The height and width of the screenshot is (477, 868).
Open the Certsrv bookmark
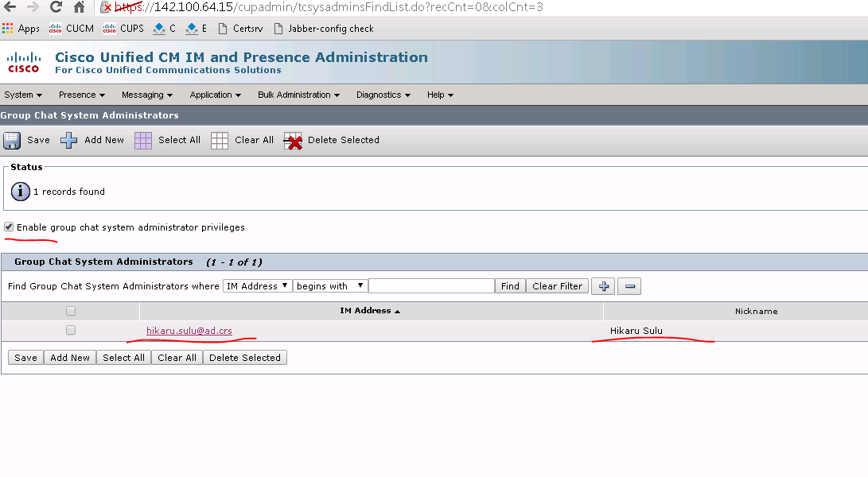click(240, 29)
